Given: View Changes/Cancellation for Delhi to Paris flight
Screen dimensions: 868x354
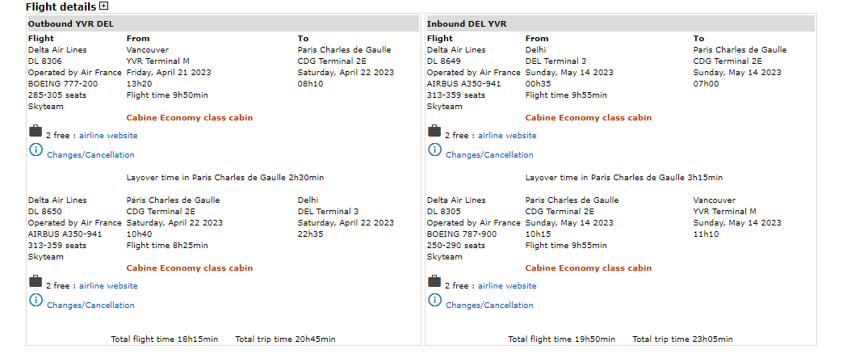Looking at the screenshot, I should (489, 155).
